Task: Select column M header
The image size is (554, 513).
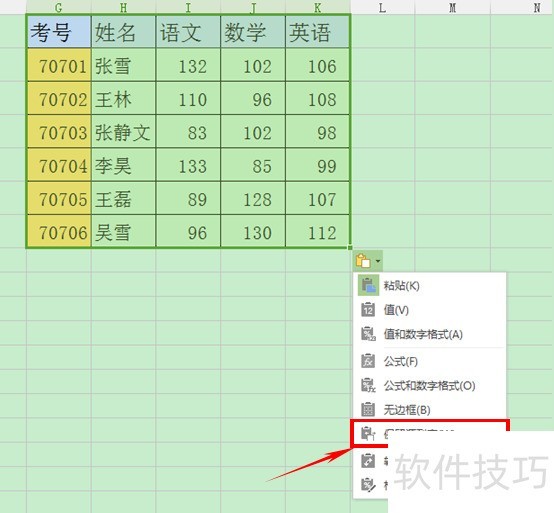Action: point(453,7)
